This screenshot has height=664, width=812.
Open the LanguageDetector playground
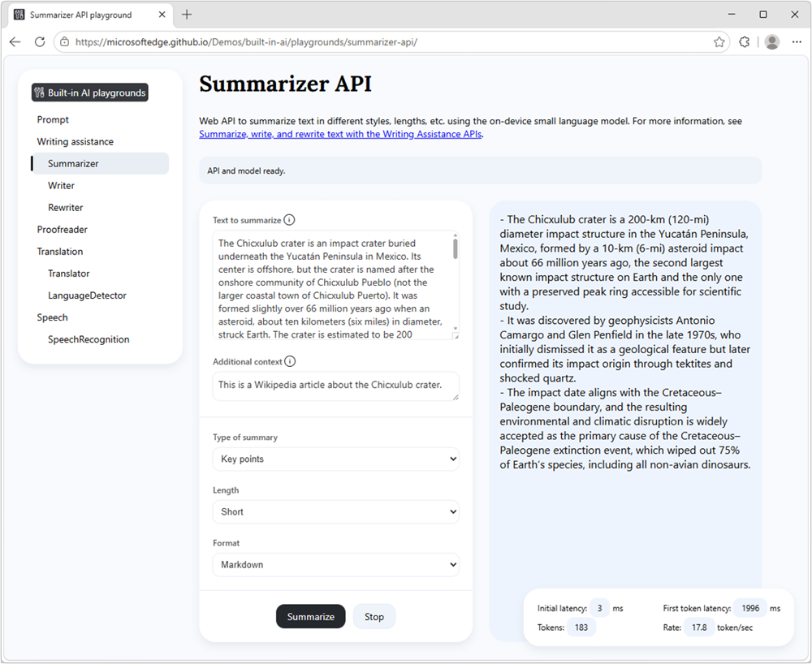pos(87,295)
